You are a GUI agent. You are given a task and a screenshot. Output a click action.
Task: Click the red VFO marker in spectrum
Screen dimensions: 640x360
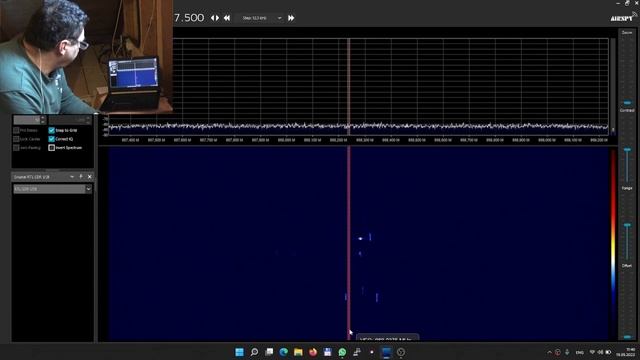[349, 87]
